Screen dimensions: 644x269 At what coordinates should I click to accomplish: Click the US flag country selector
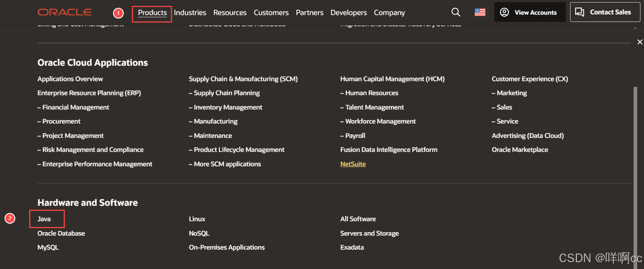tap(480, 12)
